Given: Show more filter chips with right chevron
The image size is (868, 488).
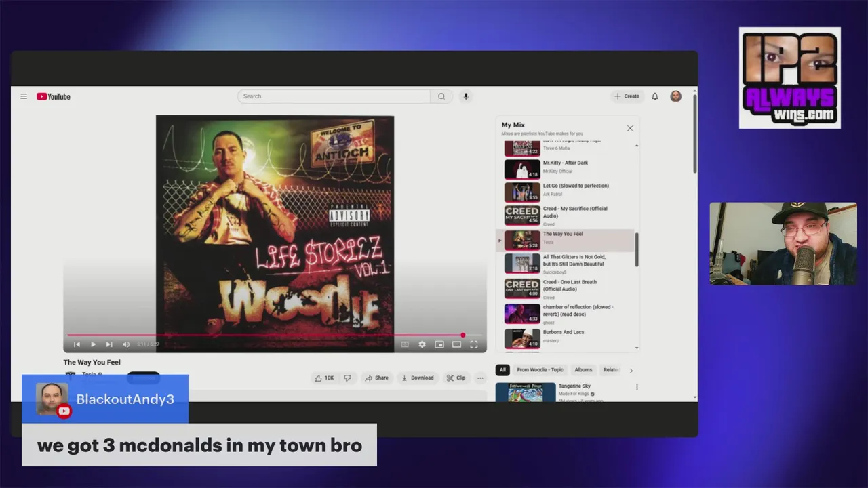Looking at the screenshot, I should (x=631, y=370).
